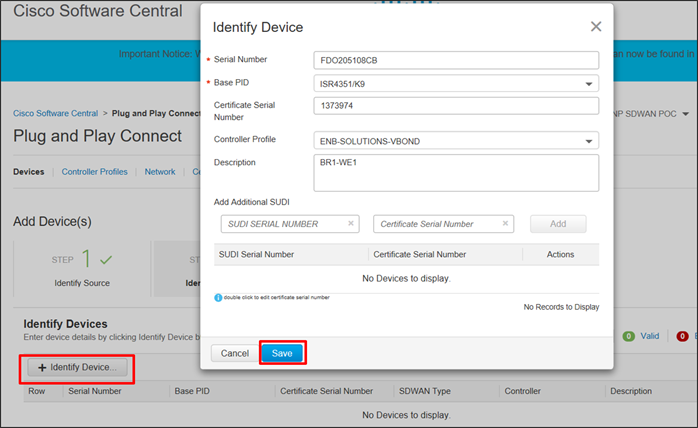Click the Description text area

tap(456, 173)
